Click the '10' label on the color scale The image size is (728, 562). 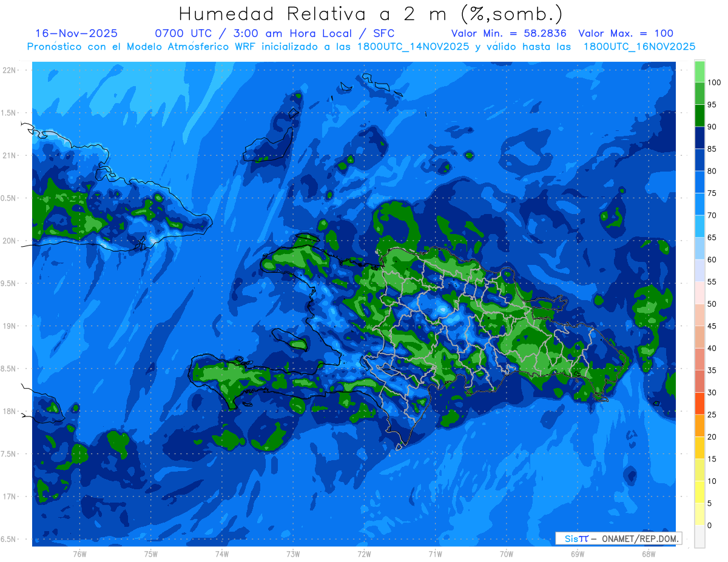pos(712,481)
